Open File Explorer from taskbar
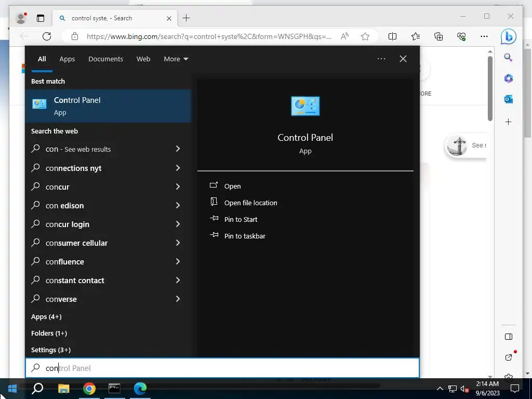This screenshot has width=532, height=399. [x=63, y=389]
